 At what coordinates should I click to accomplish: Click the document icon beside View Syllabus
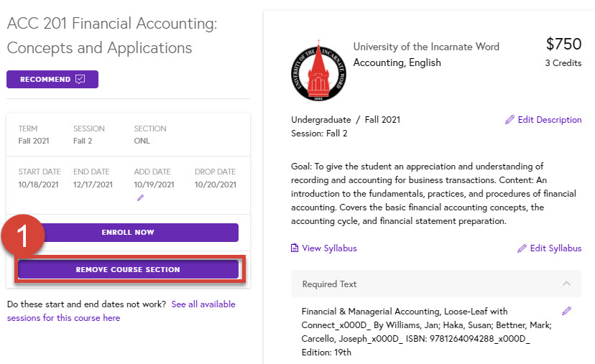295,248
